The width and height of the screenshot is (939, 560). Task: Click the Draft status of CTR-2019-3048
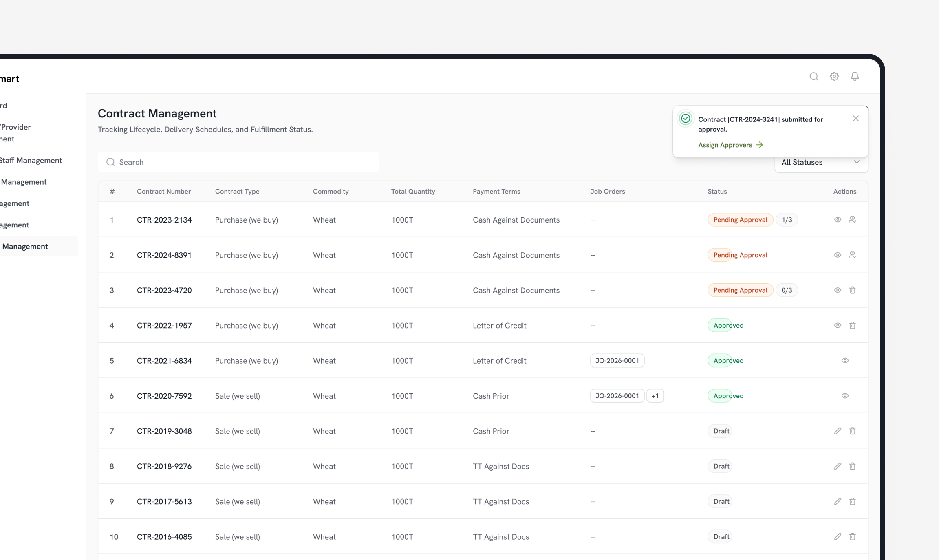720,431
